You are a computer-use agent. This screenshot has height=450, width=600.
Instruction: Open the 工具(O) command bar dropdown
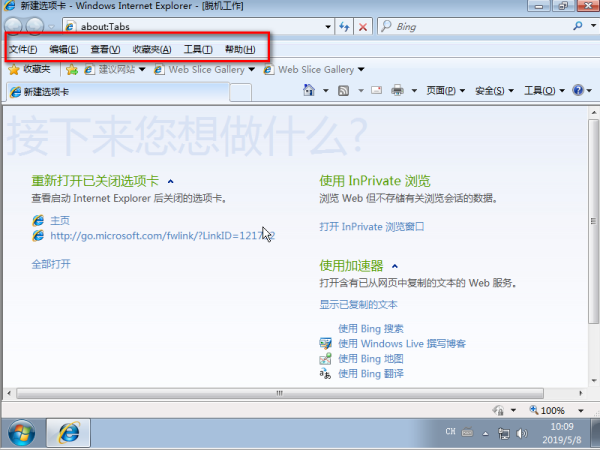pyautogui.click(x=544, y=91)
